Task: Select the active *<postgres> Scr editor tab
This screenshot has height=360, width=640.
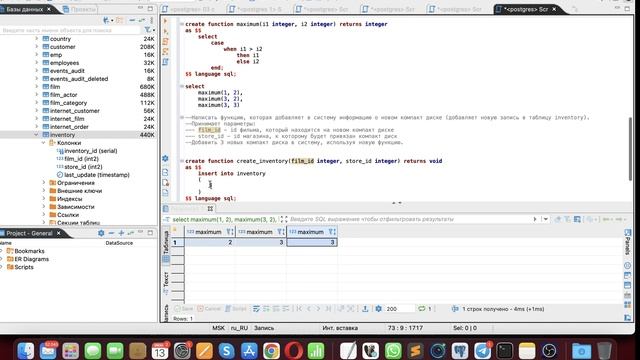Action: [526, 9]
